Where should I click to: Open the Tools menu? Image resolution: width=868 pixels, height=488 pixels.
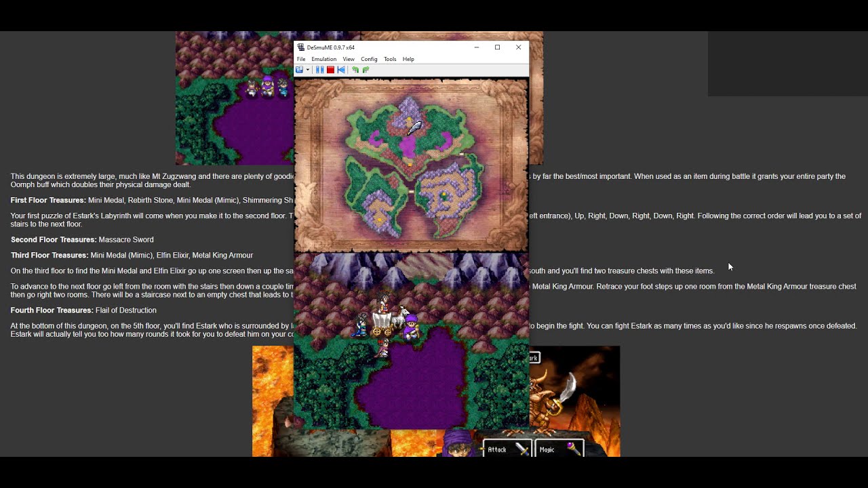pyautogui.click(x=390, y=59)
